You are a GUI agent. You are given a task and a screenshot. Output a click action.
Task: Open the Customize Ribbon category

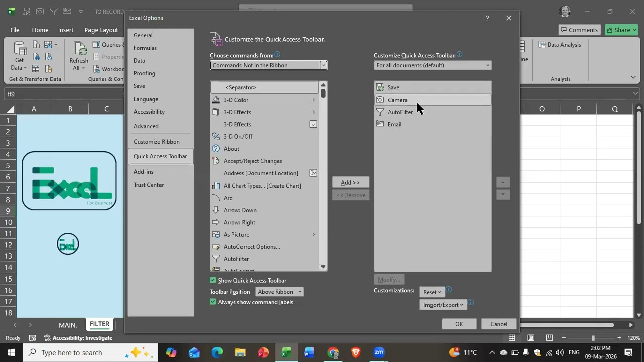pos(161,142)
